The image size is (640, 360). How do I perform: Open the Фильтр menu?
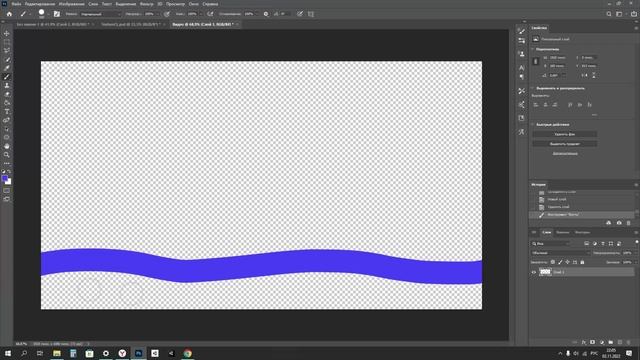[147, 4]
